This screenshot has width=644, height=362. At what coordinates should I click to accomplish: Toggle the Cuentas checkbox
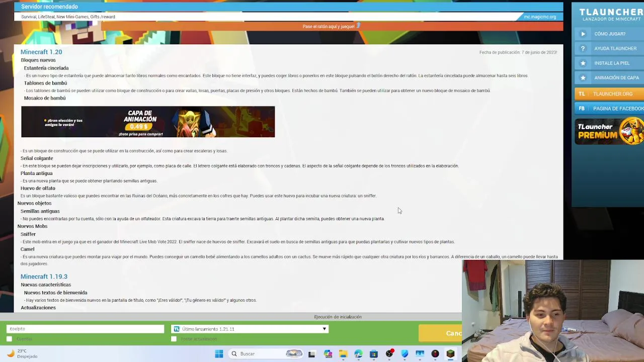(9, 339)
